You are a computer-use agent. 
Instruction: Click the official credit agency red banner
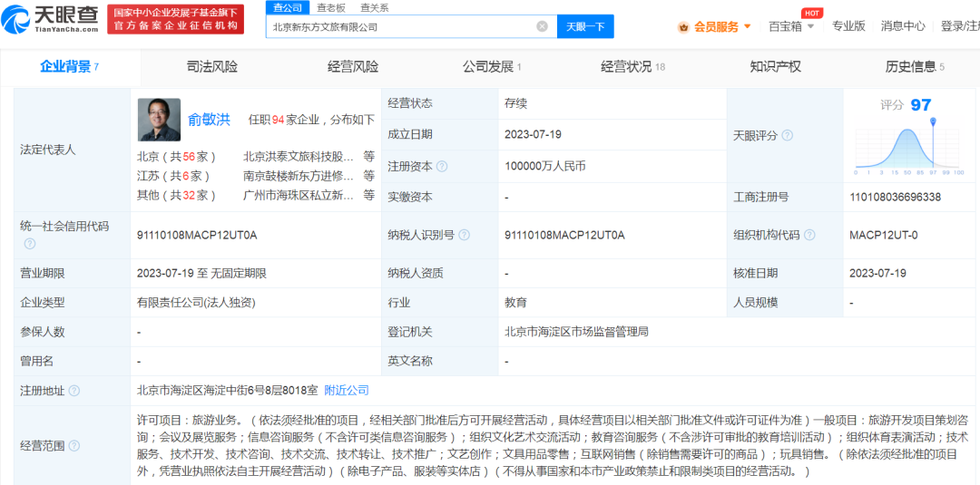(175, 19)
